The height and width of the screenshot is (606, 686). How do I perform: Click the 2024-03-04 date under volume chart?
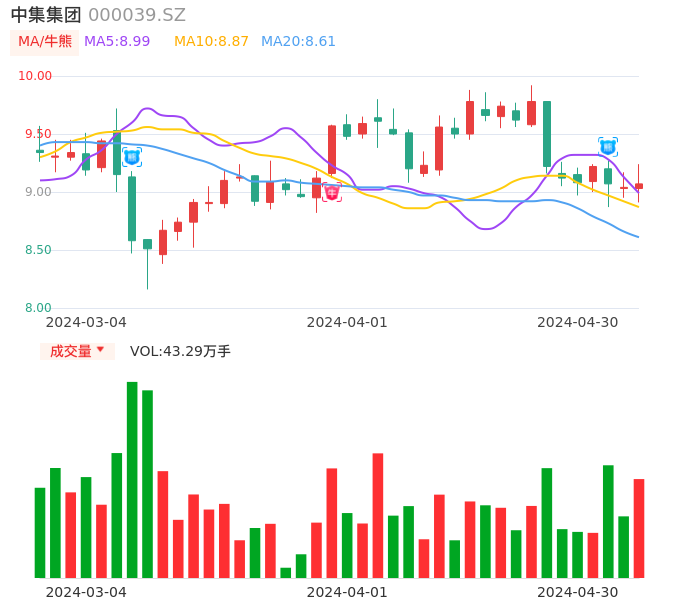point(86,592)
